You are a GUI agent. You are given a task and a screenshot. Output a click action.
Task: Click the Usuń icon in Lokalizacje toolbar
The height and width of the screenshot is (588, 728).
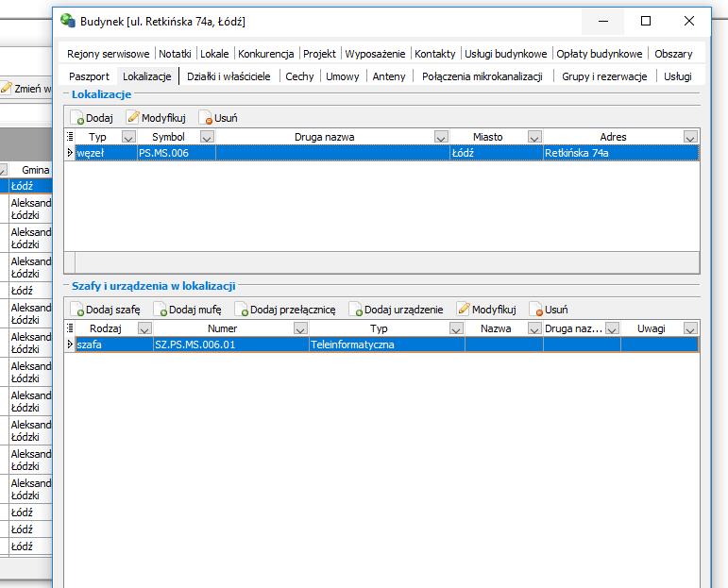[x=206, y=118]
